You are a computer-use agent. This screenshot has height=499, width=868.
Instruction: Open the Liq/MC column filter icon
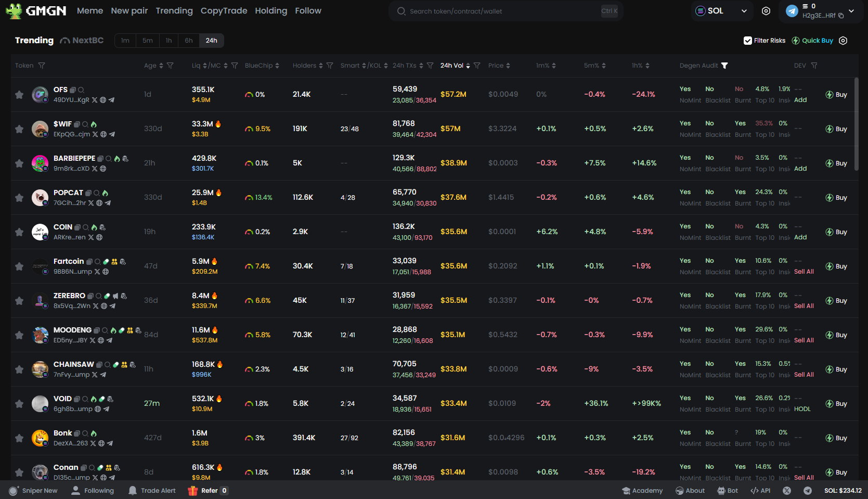(x=235, y=66)
